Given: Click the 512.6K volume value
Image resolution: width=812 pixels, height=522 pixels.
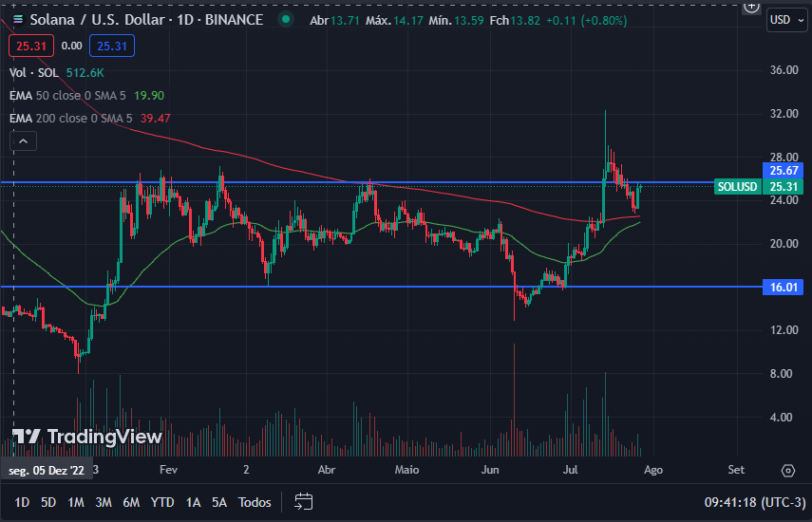Looking at the screenshot, I should (85, 72).
